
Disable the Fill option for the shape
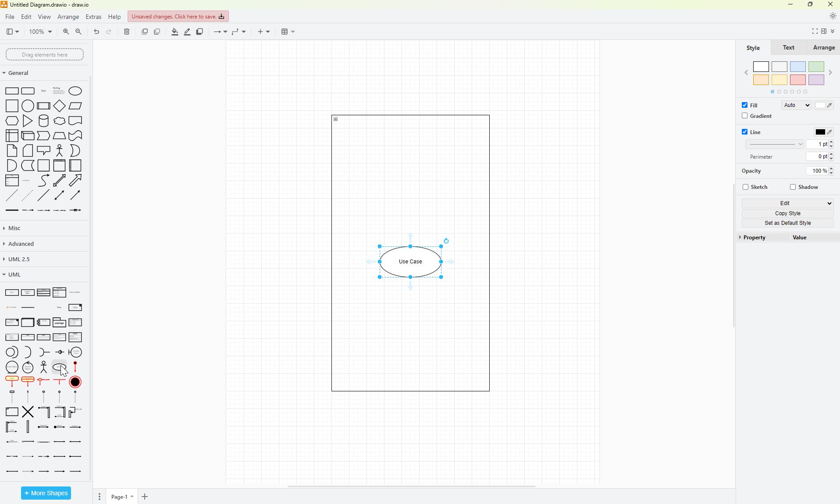tap(744, 105)
